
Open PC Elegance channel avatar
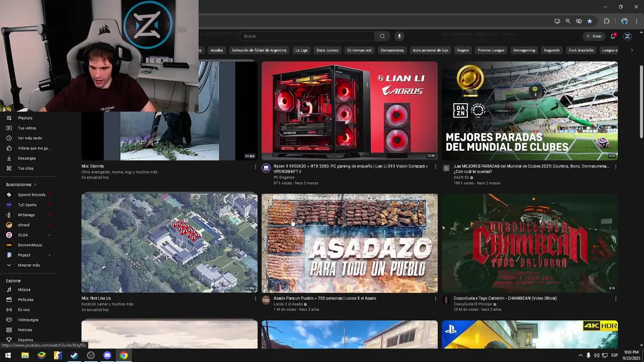click(x=266, y=168)
